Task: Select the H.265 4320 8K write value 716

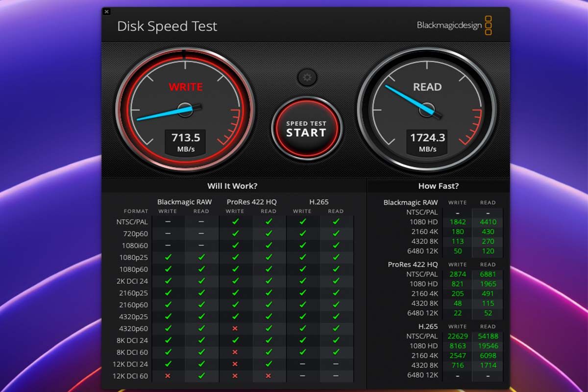Action: [x=457, y=365]
